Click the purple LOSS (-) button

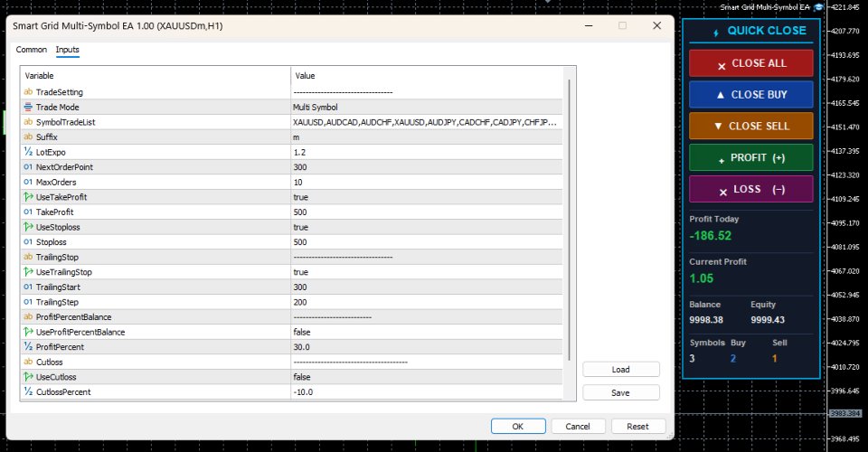tap(751, 189)
